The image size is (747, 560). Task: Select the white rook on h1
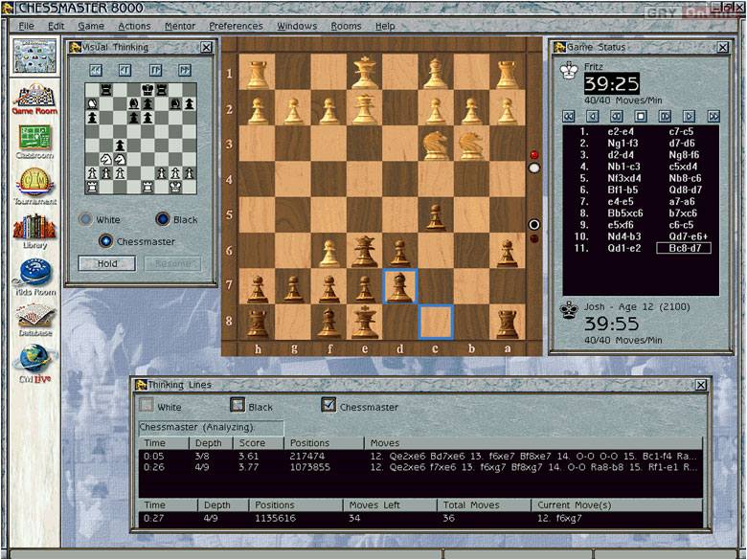258,72
